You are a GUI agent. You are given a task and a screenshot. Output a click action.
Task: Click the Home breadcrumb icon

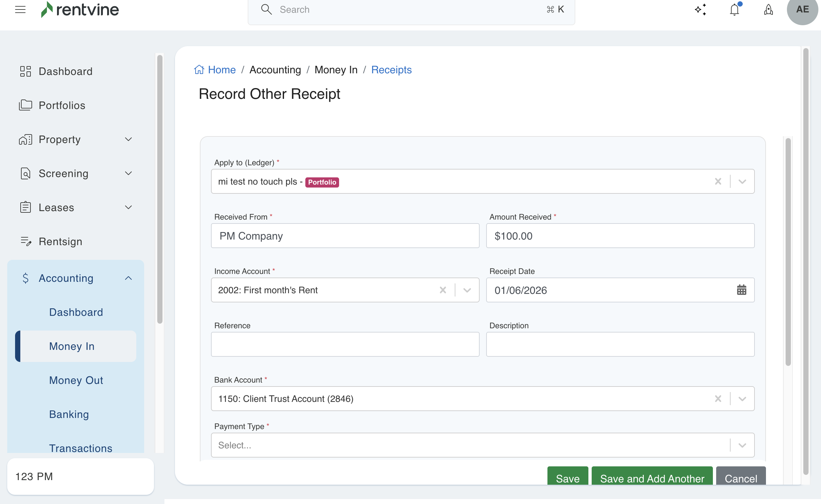(x=199, y=70)
